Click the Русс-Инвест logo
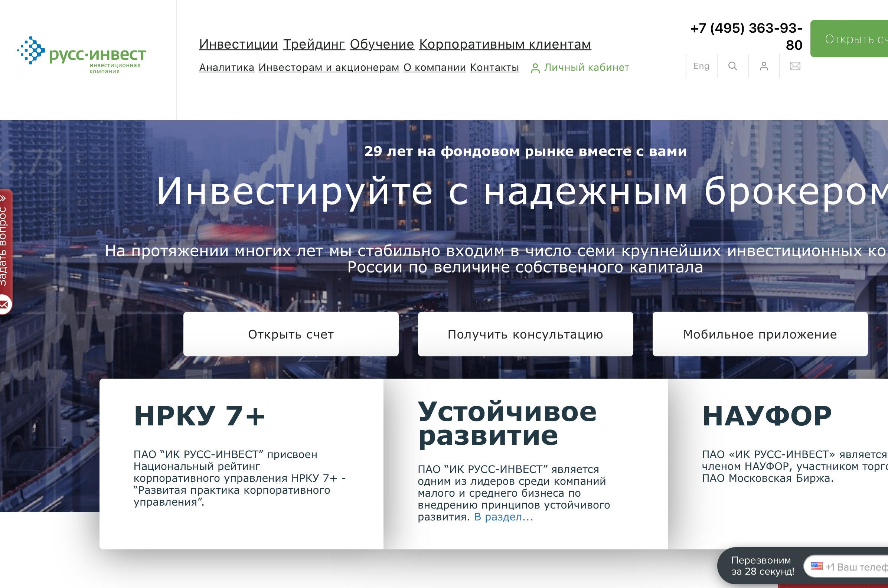 81,55
